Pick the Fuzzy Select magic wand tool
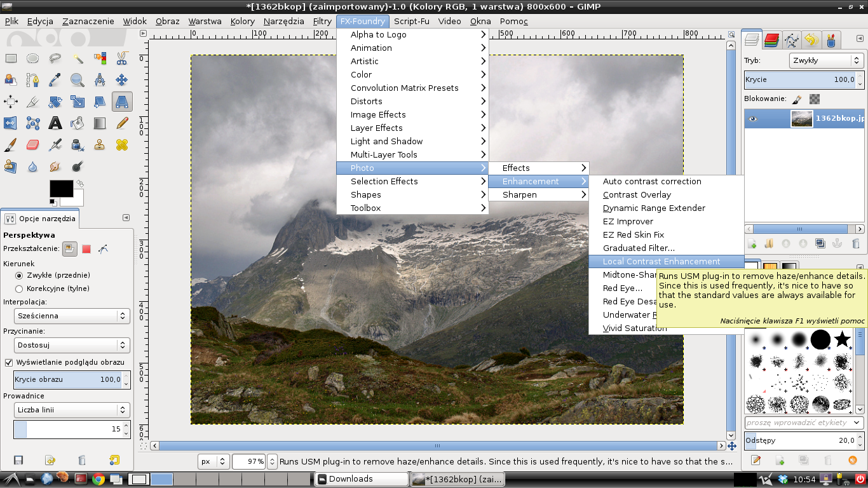 coord(78,58)
